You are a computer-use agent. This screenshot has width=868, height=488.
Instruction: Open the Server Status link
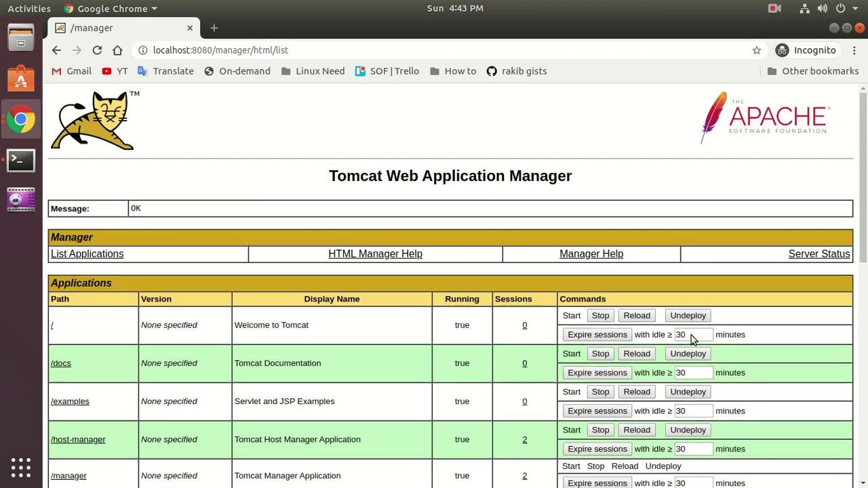click(819, 253)
